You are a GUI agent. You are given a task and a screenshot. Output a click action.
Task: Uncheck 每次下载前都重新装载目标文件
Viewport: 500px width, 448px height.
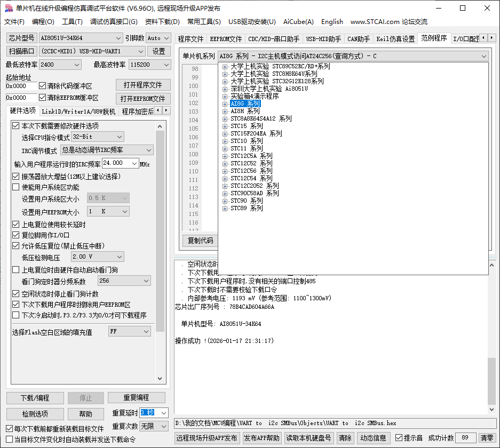click(x=10, y=427)
